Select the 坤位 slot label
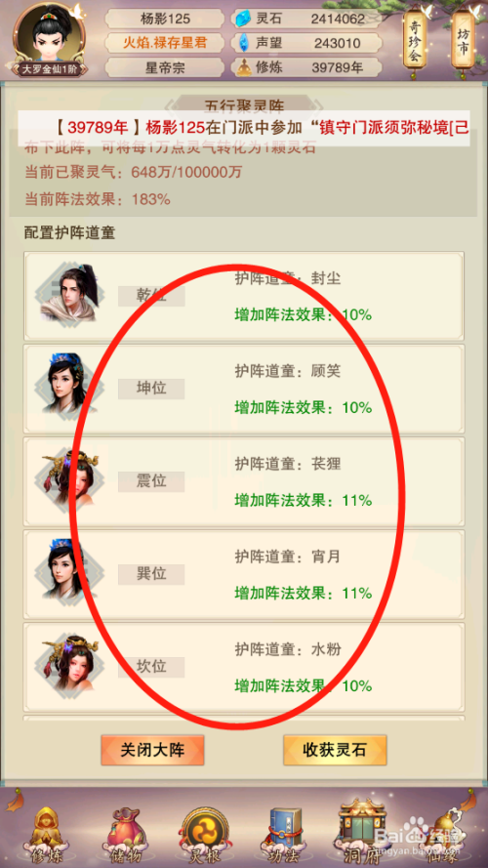Viewport: 488px width, 868px height. point(151,389)
